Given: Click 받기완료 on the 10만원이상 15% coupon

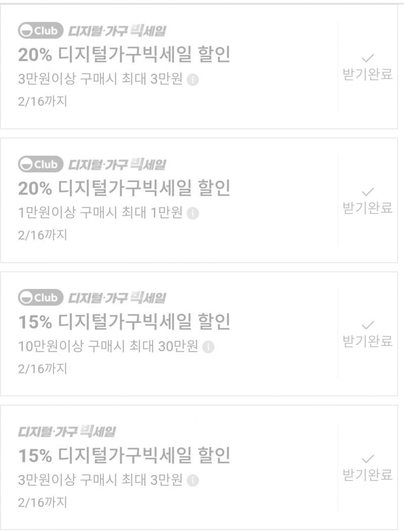Looking at the screenshot, I should tap(368, 342).
